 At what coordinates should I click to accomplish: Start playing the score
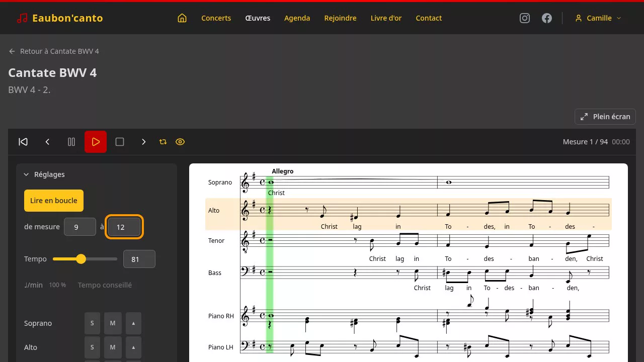click(x=96, y=142)
